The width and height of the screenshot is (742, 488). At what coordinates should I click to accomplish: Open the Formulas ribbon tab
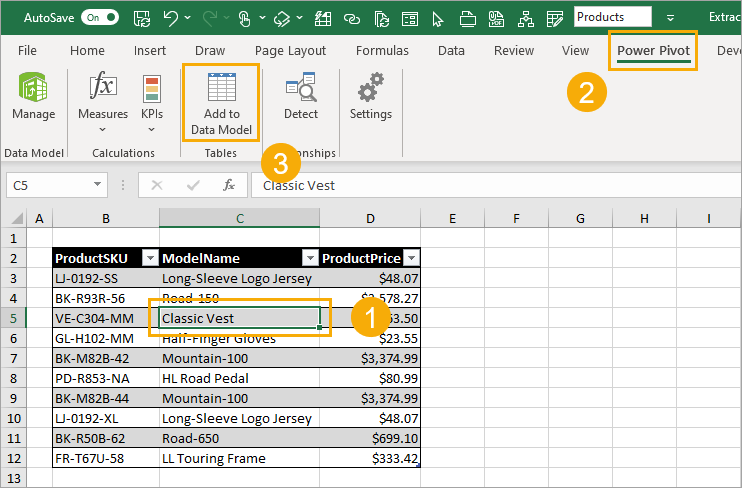pyautogui.click(x=382, y=50)
